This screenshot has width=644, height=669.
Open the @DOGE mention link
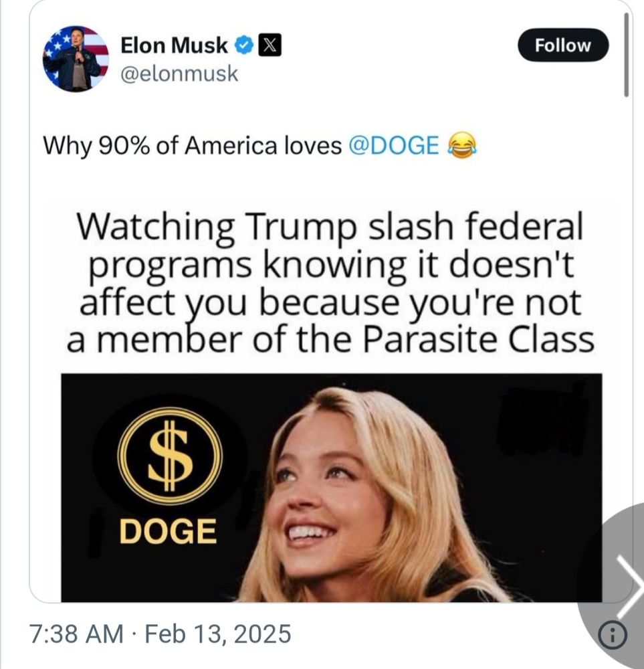(x=394, y=145)
